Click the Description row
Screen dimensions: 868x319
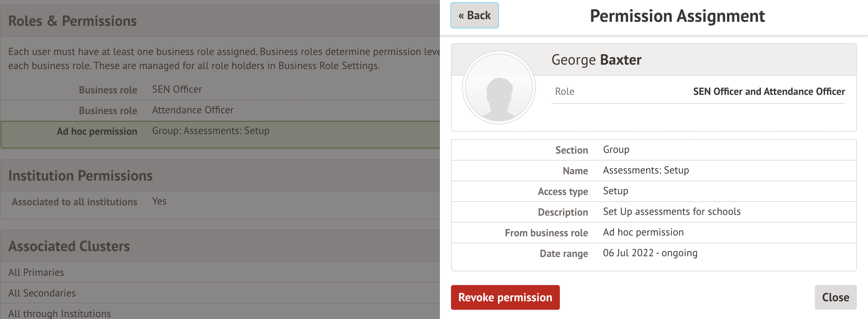[653, 212]
